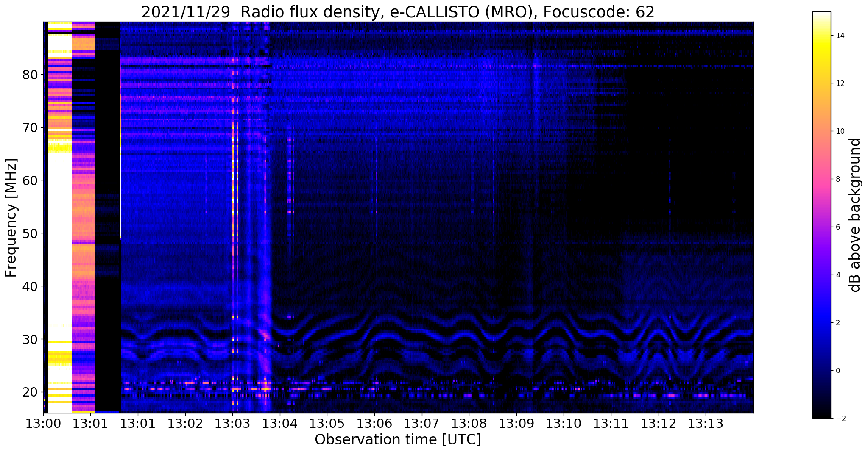Click the 30 tick label on the frequency axis
The width and height of the screenshot is (868, 452).
pos(30,339)
